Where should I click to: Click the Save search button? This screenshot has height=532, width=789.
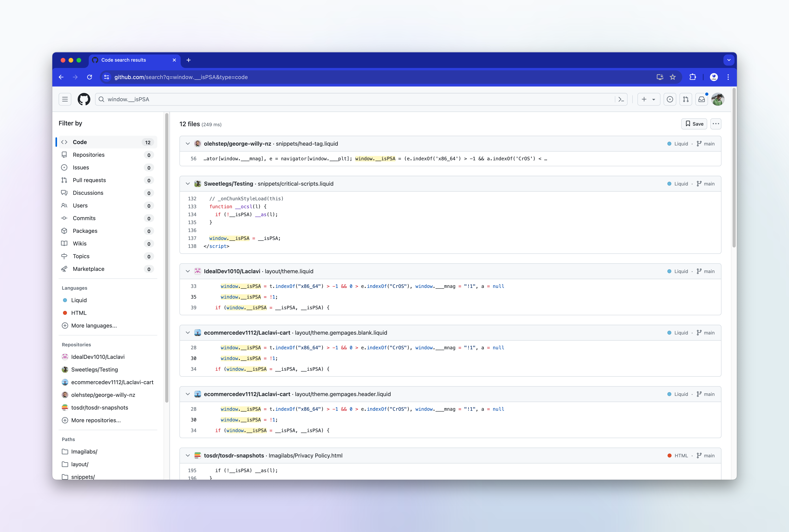[694, 124]
